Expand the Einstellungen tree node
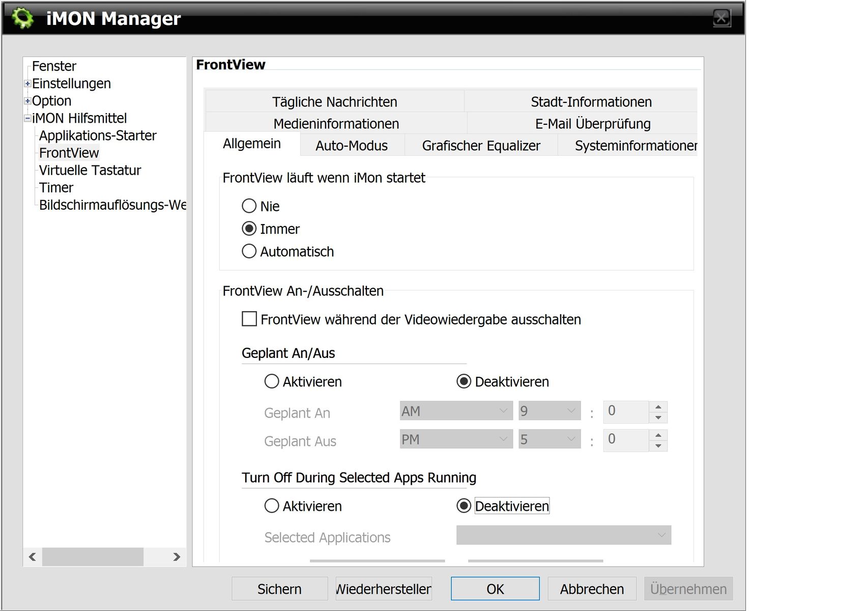Viewport: 868px width, 611px height. tap(27, 84)
